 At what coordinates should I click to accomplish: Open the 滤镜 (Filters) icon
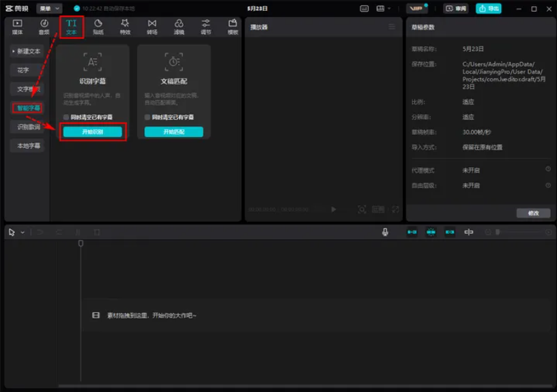coord(179,27)
